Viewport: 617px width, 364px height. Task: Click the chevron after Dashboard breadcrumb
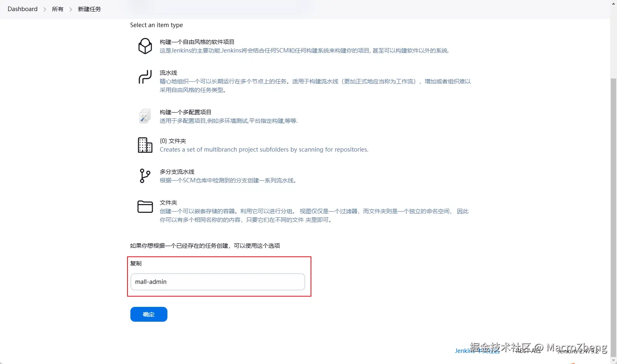(x=45, y=9)
